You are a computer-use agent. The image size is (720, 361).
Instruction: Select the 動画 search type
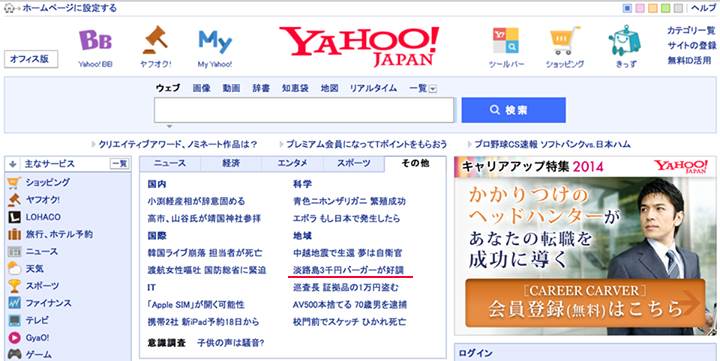(231, 88)
